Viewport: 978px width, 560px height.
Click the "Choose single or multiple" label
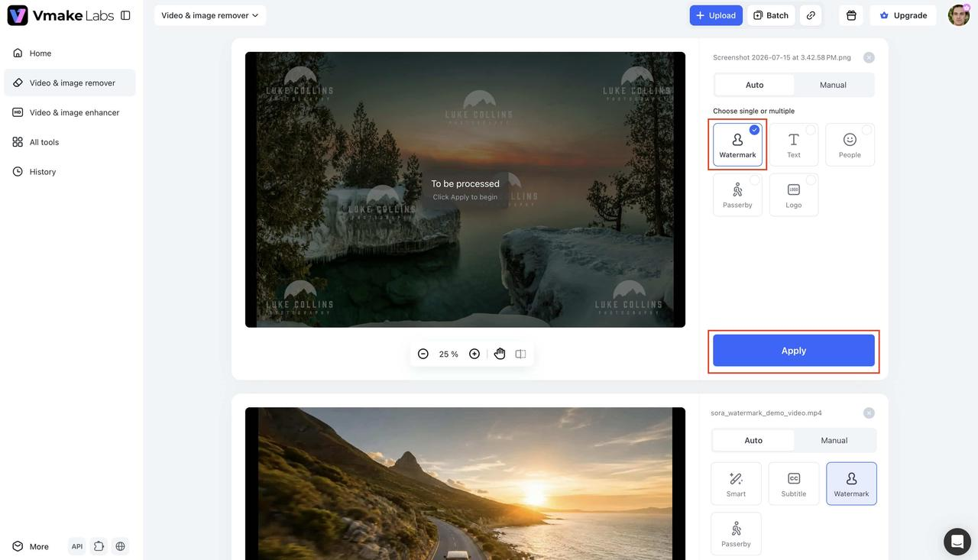pyautogui.click(x=753, y=111)
